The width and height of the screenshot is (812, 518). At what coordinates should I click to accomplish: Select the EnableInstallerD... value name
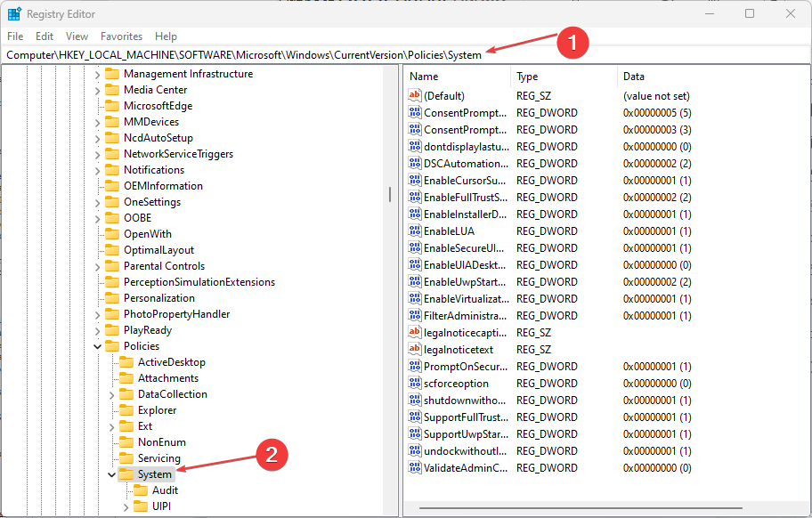click(x=465, y=214)
